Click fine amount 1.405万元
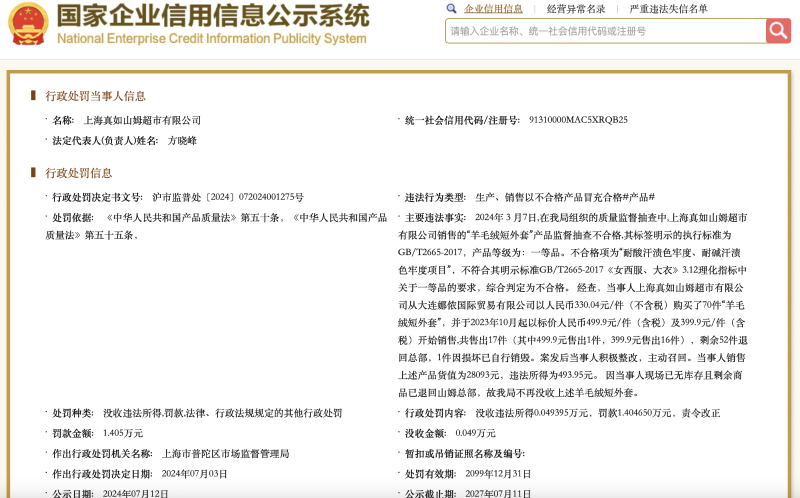The image size is (800, 498). click(123, 434)
